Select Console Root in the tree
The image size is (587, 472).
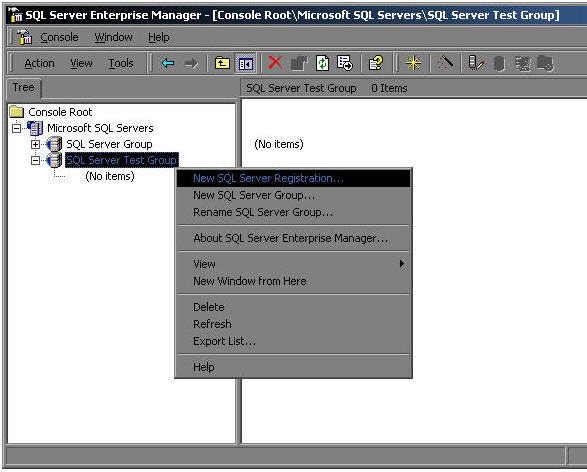tap(60, 112)
